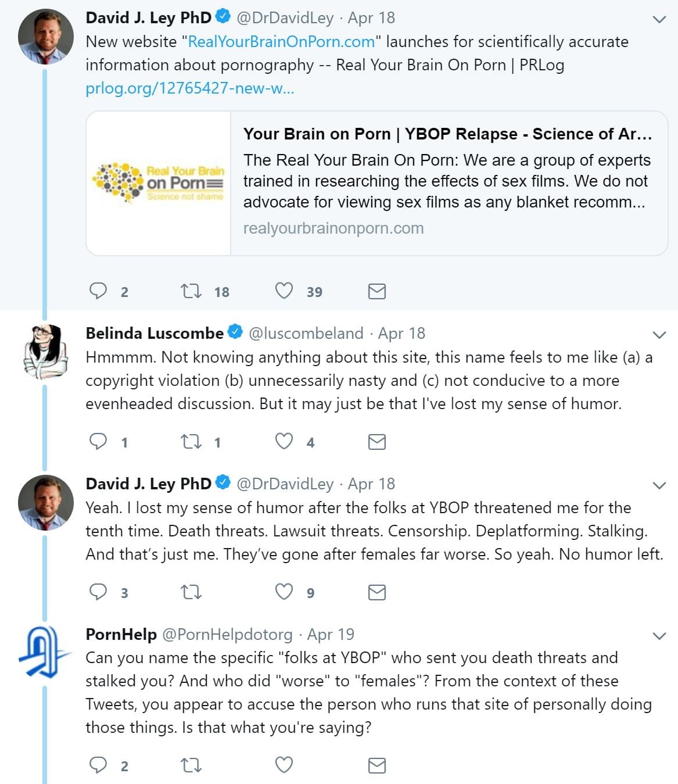Open Belinda Luscombe's profile name
This screenshot has width=678, height=784.
154,333
